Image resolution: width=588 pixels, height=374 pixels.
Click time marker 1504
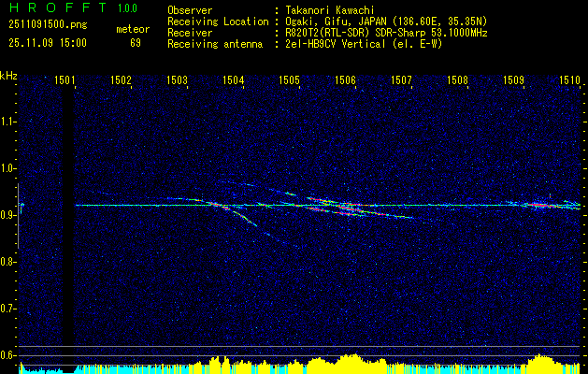coord(233,79)
